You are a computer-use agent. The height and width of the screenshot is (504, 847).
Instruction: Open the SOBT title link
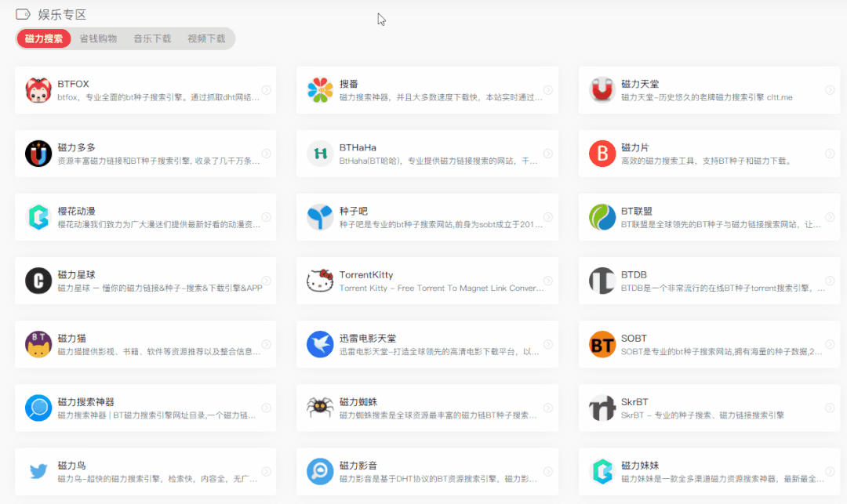tap(634, 339)
